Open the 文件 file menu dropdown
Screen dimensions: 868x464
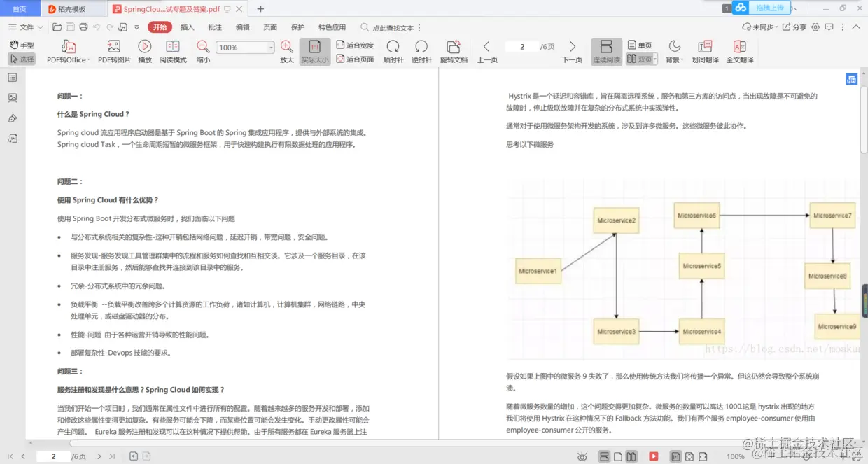pyautogui.click(x=26, y=27)
